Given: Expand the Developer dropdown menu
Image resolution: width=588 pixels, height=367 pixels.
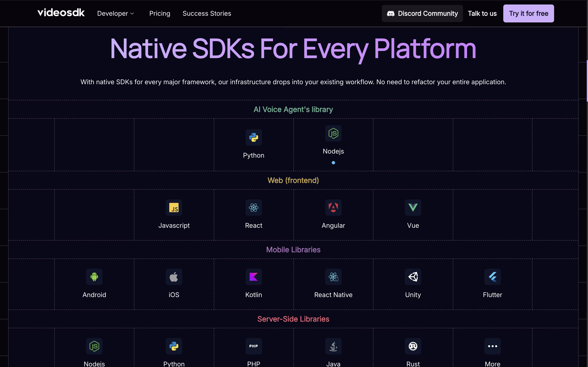Looking at the screenshot, I should pos(115,14).
